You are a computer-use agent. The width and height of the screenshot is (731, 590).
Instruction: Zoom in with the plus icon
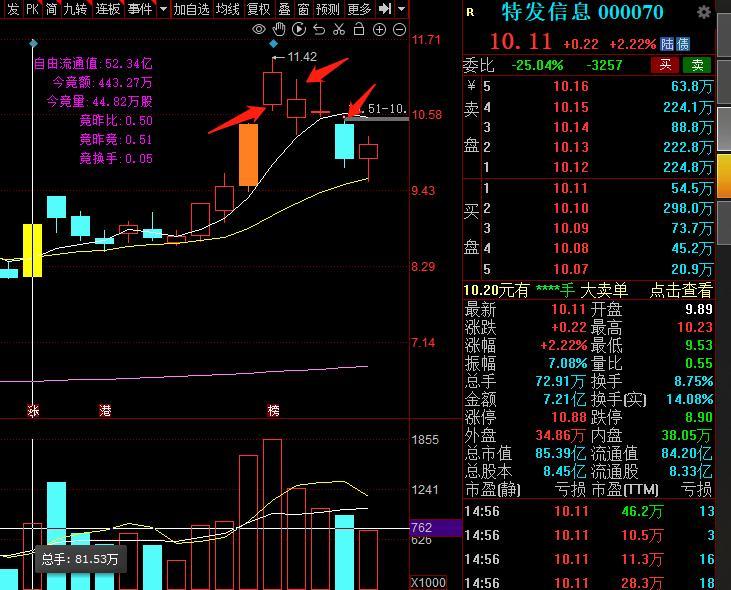tap(379, 30)
